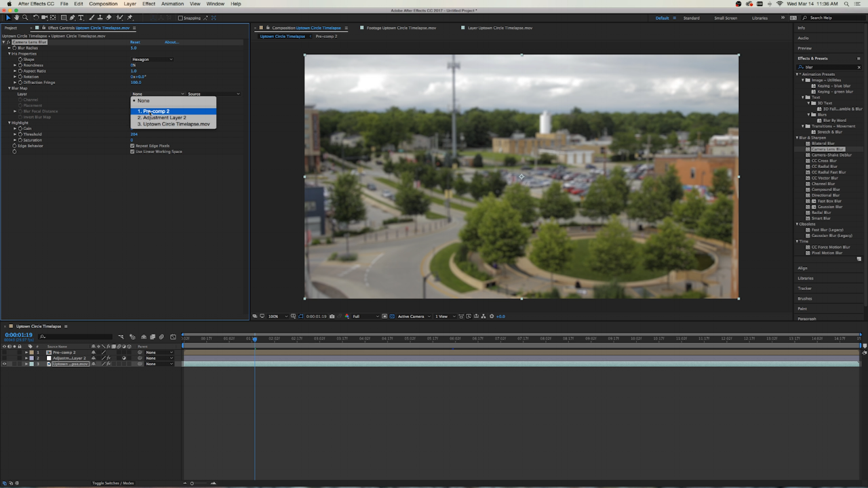
Task: Select the Unified Camera tool
Action: [x=44, y=18]
